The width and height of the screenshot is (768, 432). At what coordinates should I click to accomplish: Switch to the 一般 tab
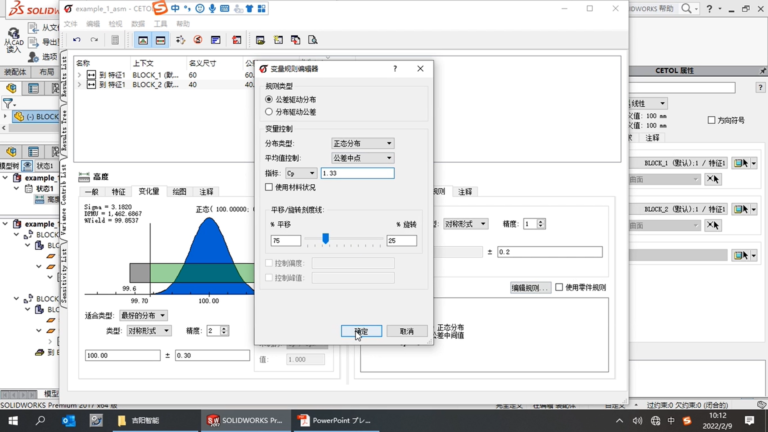[x=92, y=192]
